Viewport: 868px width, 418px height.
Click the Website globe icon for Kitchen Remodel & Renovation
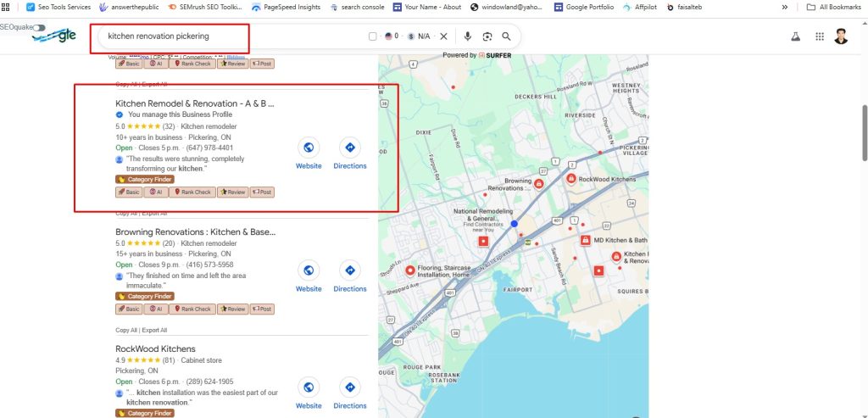coord(309,148)
